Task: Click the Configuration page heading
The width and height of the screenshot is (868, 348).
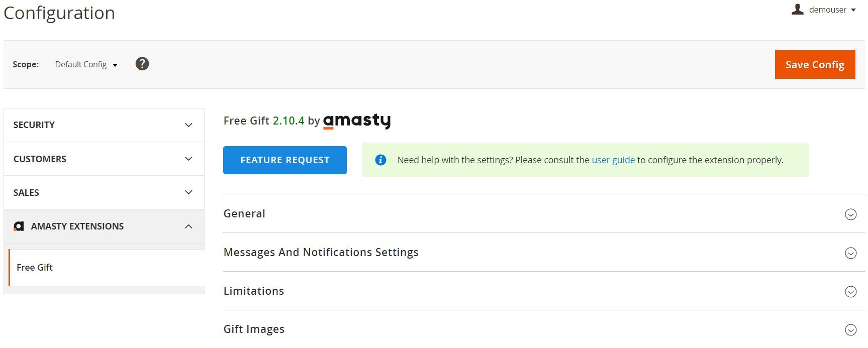Action: tap(59, 13)
